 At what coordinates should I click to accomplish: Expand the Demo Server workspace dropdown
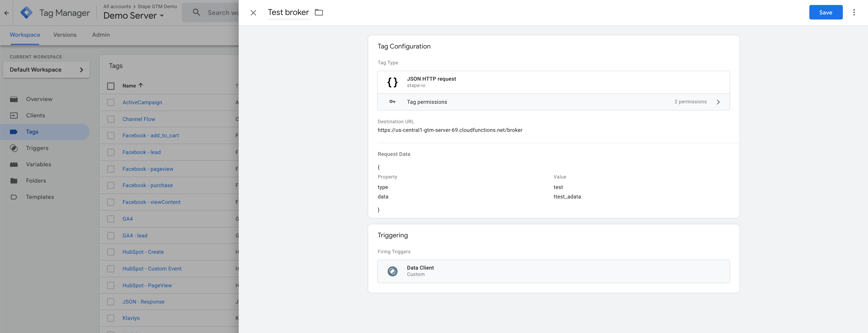pos(162,15)
